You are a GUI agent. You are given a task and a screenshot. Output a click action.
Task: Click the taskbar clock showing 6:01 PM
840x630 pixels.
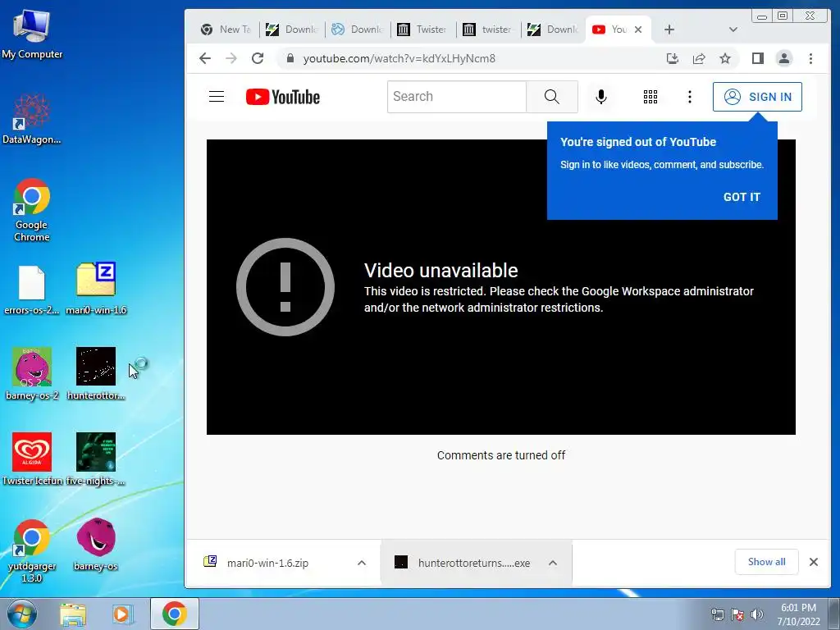click(798, 614)
